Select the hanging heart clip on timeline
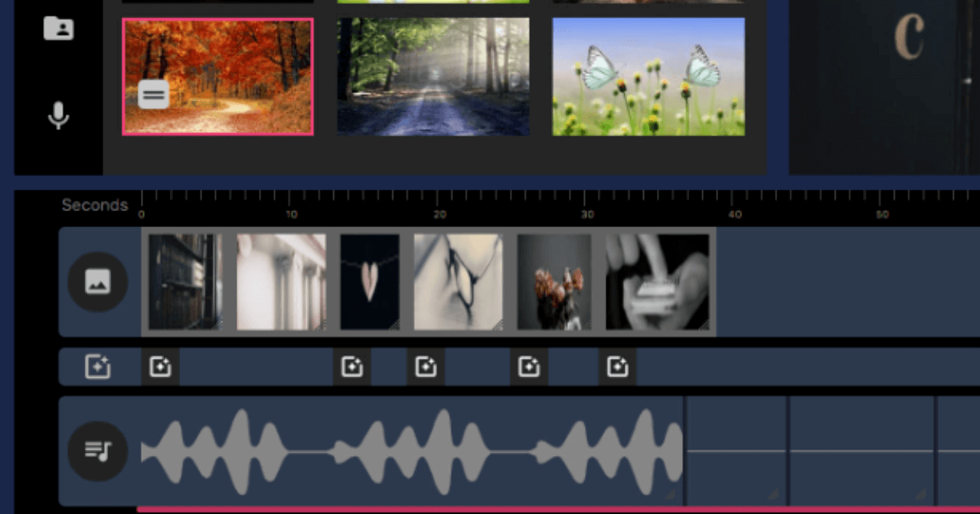This screenshot has height=514, width=980. tap(370, 281)
